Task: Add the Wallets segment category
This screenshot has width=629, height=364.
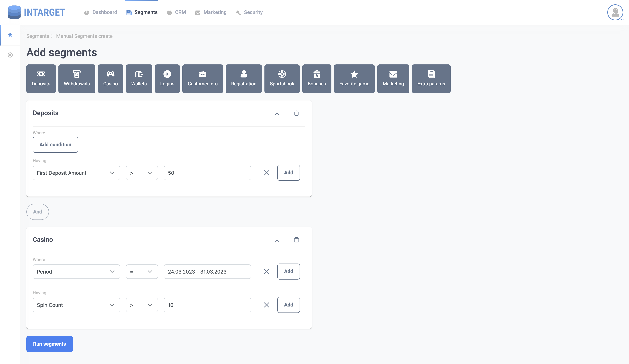Action: click(139, 79)
